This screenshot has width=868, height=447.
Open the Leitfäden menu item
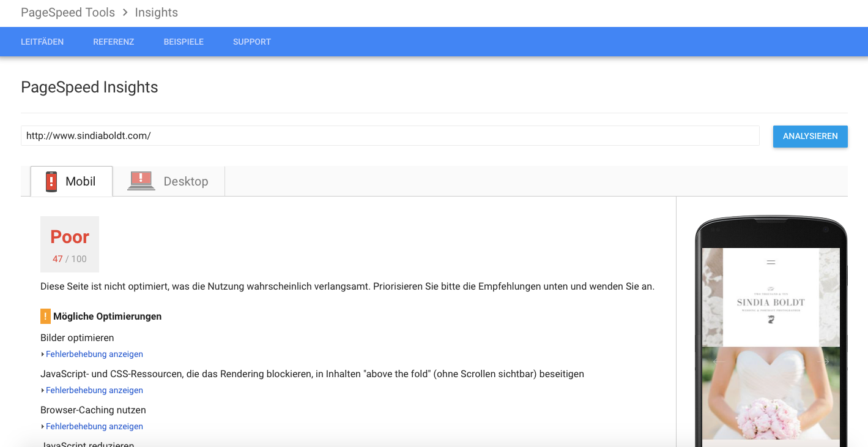42,42
